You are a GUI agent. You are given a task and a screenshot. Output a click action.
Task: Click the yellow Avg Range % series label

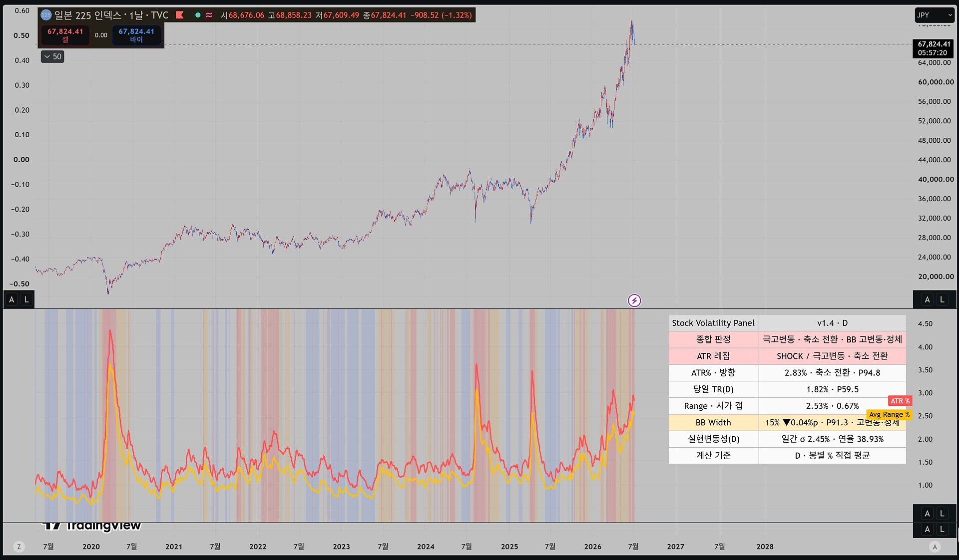889,414
